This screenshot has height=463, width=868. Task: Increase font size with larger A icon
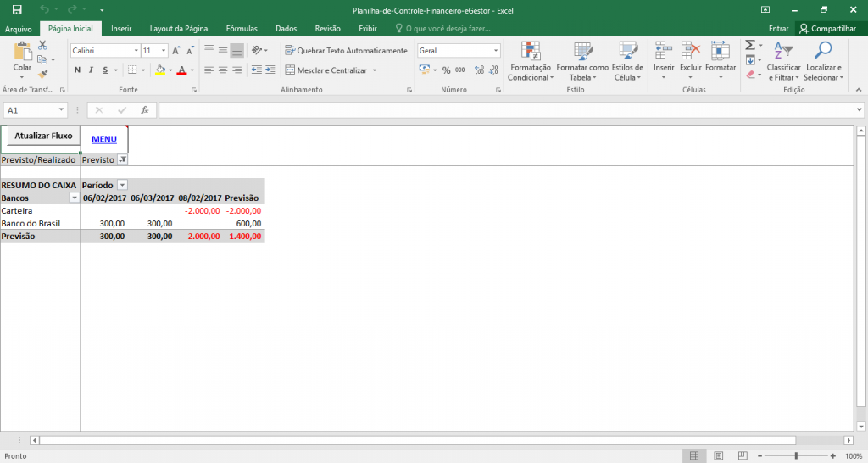pyautogui.click(x=176, y=50)
